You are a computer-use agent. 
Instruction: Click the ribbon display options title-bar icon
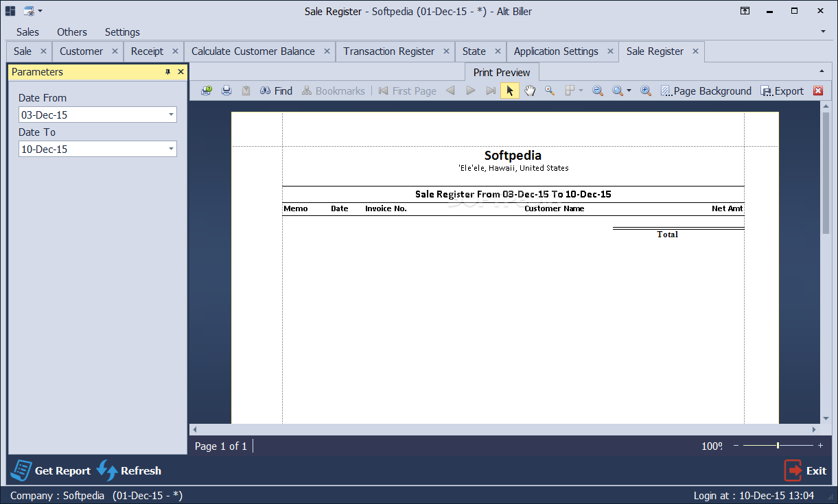745,11
